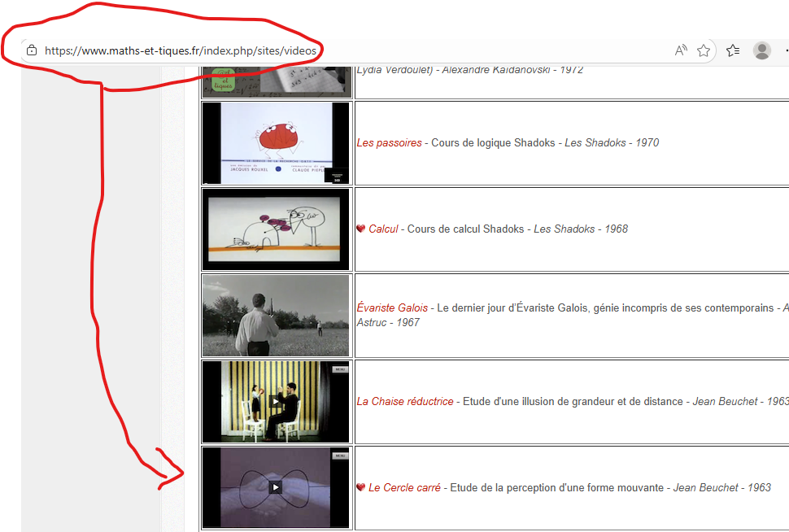
Task: Follow the Évariste Galois link
Action: click(x=392, y=308)
